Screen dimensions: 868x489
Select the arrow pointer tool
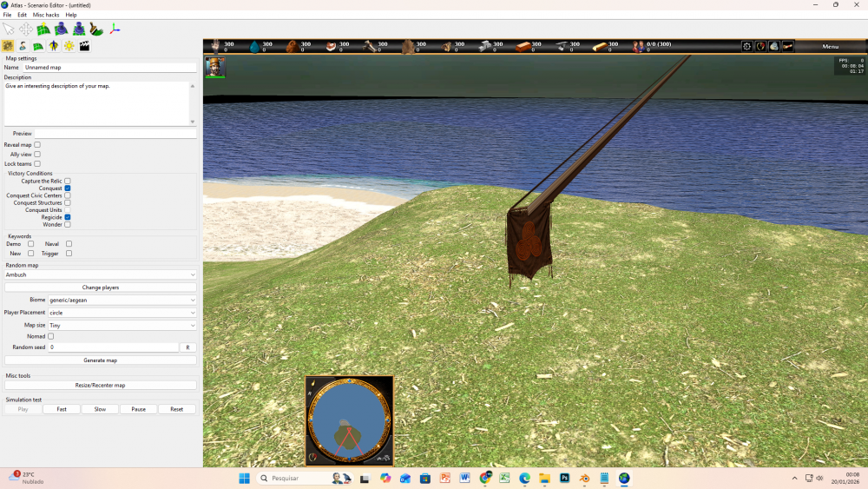(x=9, y=30)
